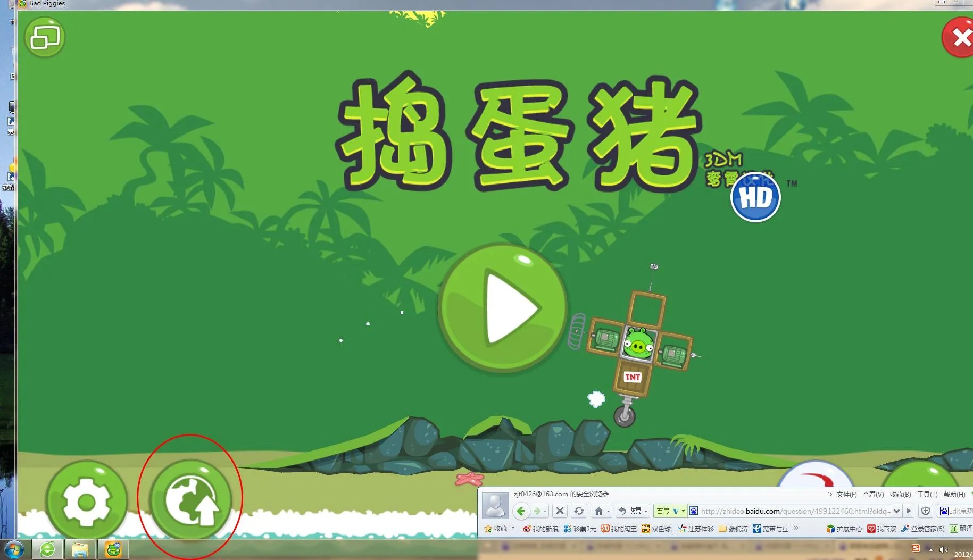
Task: Go back using the browser's green back arrow
Action: pyautogui.click(x=521, y=511)
